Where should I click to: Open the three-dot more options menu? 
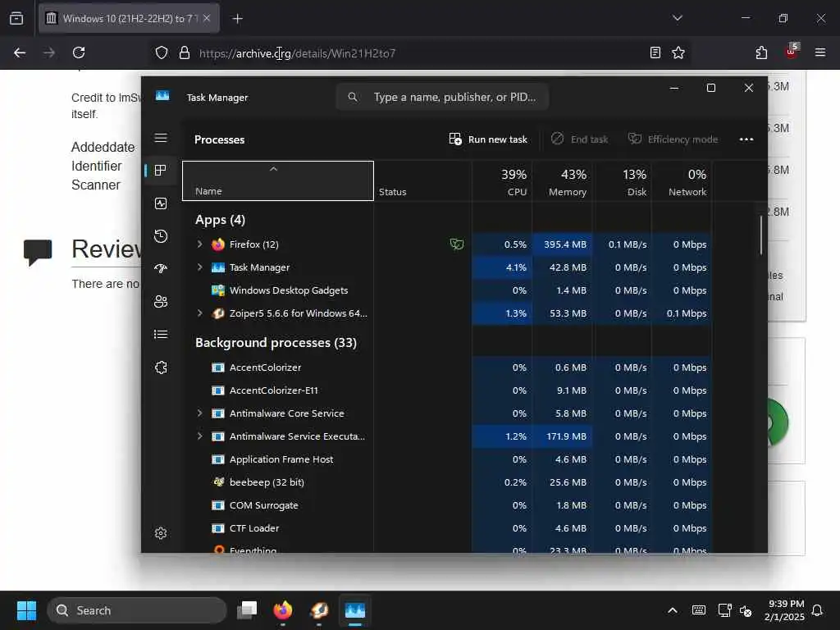(x=746, y=139)
